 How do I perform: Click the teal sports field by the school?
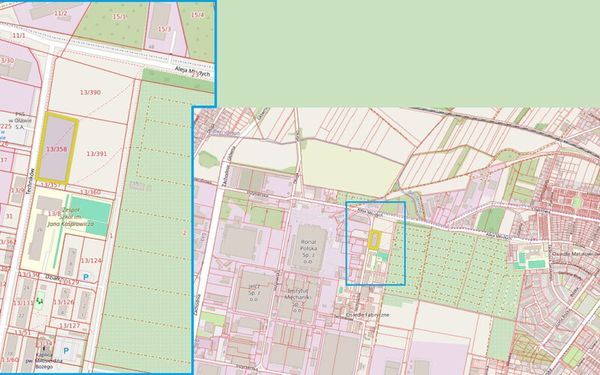tap(90, 216)
